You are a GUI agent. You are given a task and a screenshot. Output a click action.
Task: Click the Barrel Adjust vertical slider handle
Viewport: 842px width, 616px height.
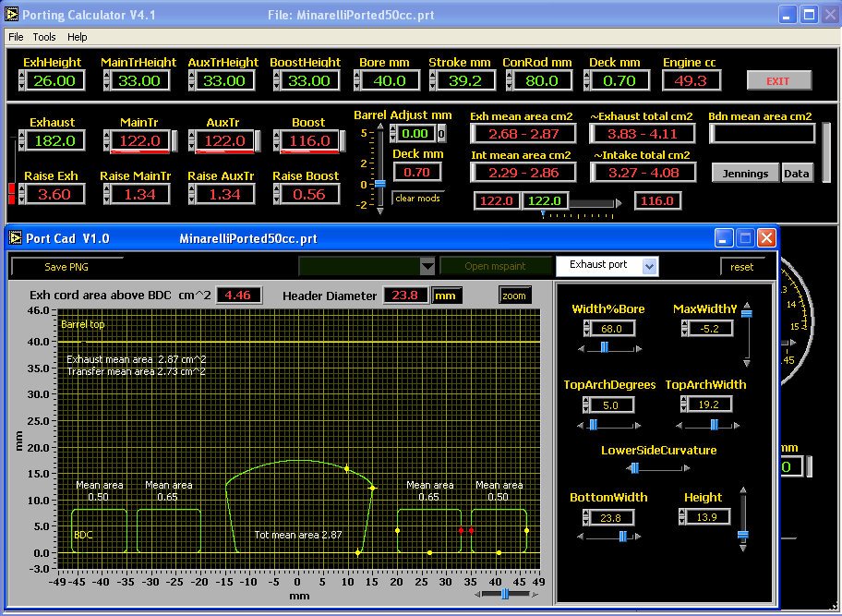click(x=380, y=184)
